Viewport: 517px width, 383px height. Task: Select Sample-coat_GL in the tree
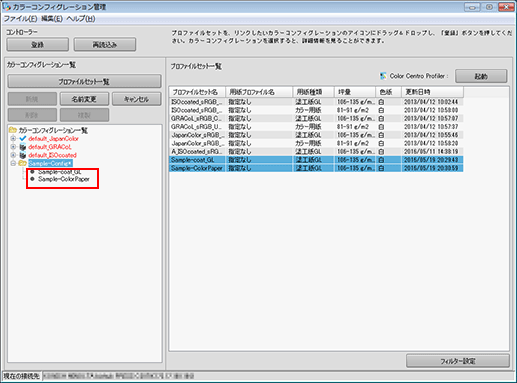click(x=60, y=172)
